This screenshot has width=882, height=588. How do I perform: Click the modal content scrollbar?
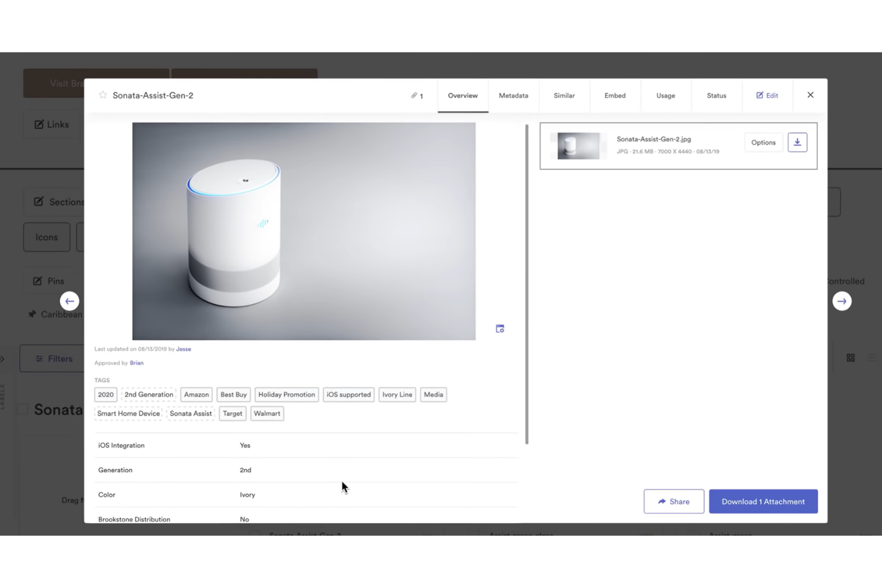tap(526, 280)
